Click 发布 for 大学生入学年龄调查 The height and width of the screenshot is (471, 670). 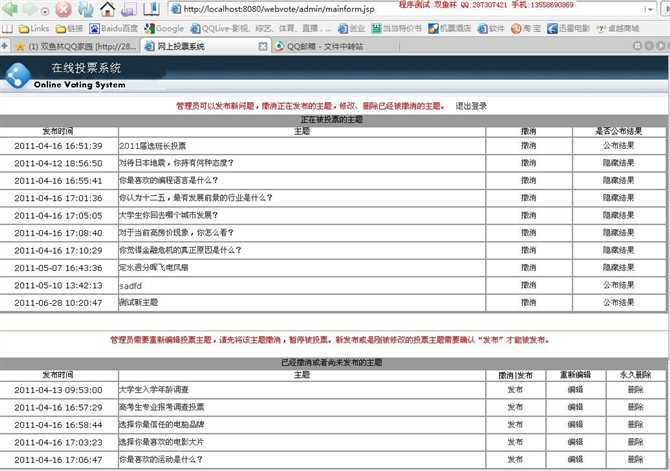(514, 389)
